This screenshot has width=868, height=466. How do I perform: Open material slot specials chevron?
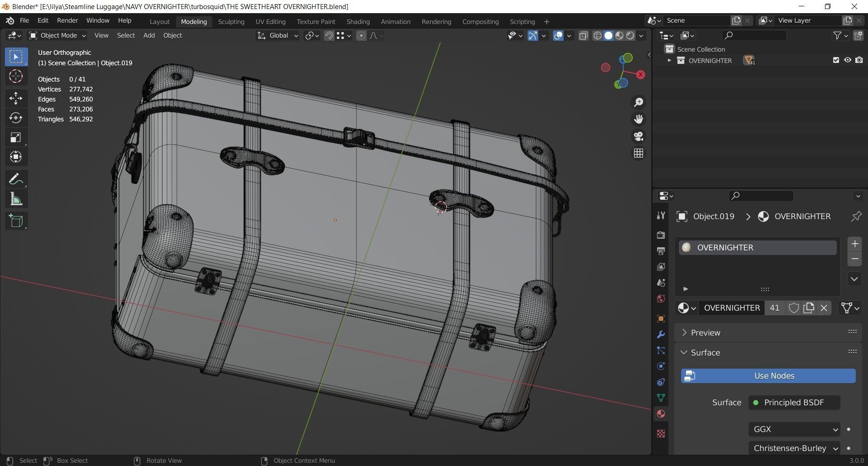tap(854, 279)
